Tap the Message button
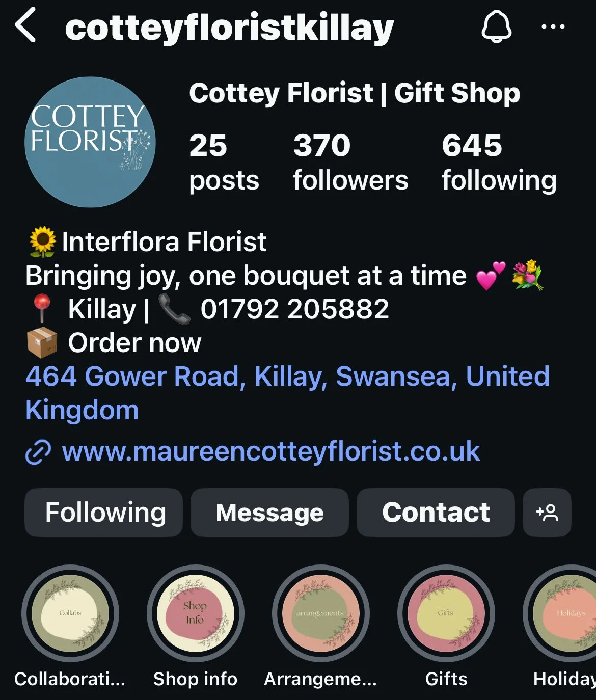596x700 pixels. [269, 513]
